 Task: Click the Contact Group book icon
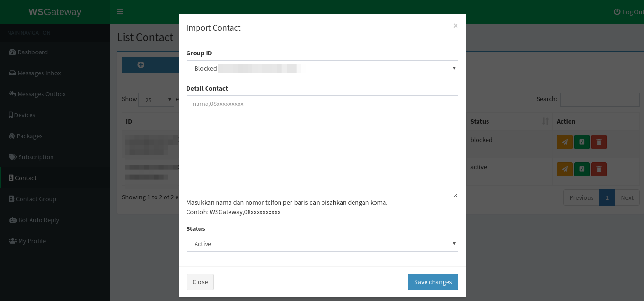click(x=11, y=199)
